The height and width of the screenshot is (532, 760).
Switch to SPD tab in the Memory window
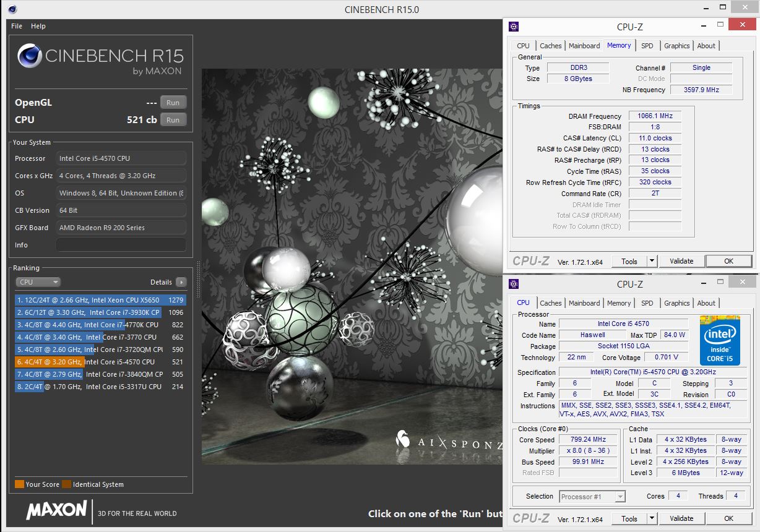pyautogui.click(x=647, y=46)
